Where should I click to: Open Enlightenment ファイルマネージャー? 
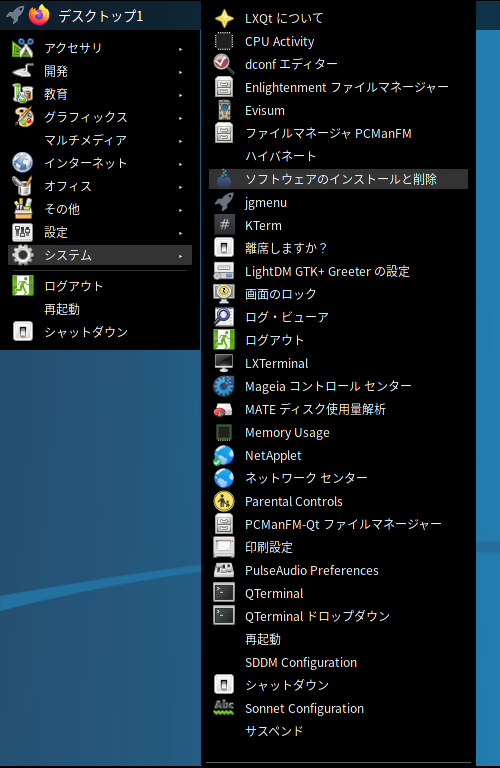[338, 87]
